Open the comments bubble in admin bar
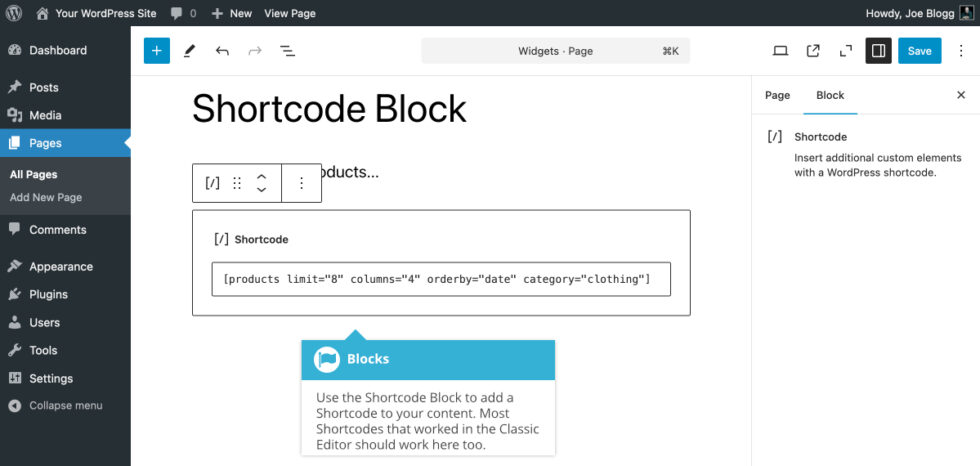 [183, 13]
